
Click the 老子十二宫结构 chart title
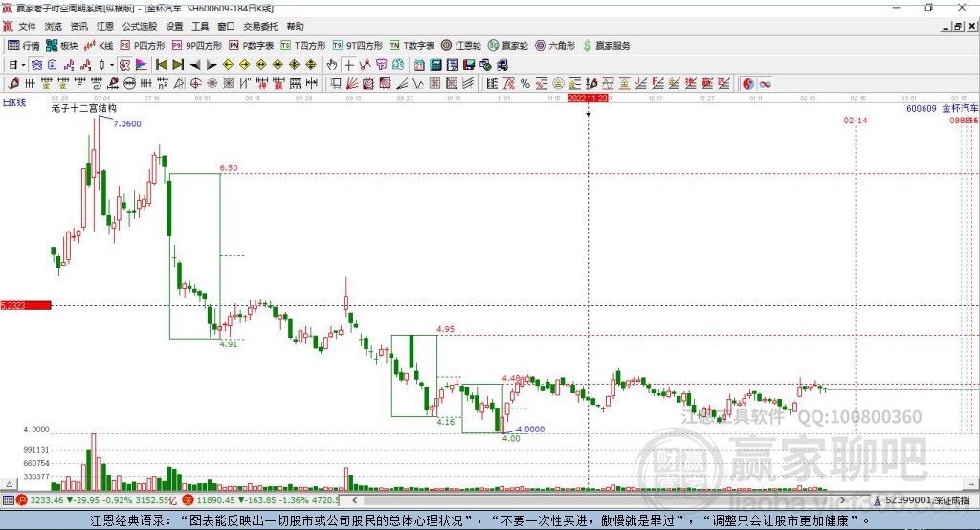84,108
